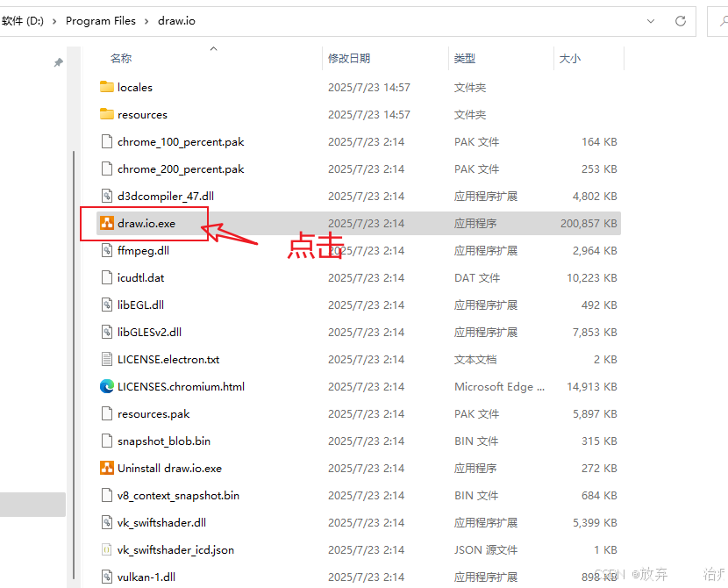
Task: Click the ffmpeg.dll file name
Action: [143, 251]
